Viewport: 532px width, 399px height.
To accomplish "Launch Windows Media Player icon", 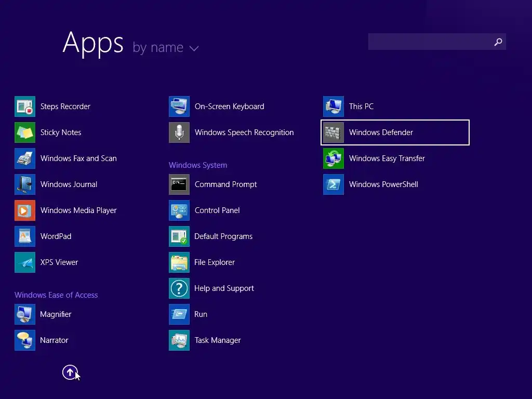I will pyautogui.click(x=25, y=210).
